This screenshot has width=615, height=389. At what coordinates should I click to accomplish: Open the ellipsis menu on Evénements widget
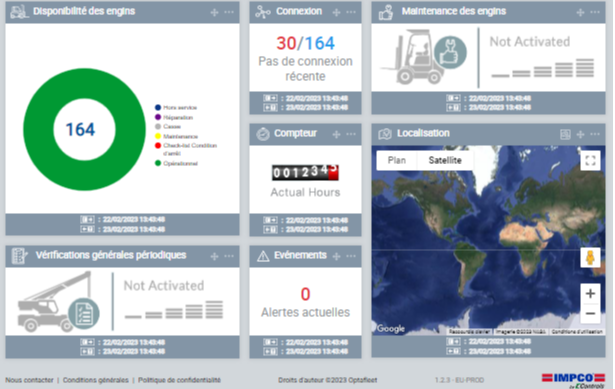(x=351, y=256)
